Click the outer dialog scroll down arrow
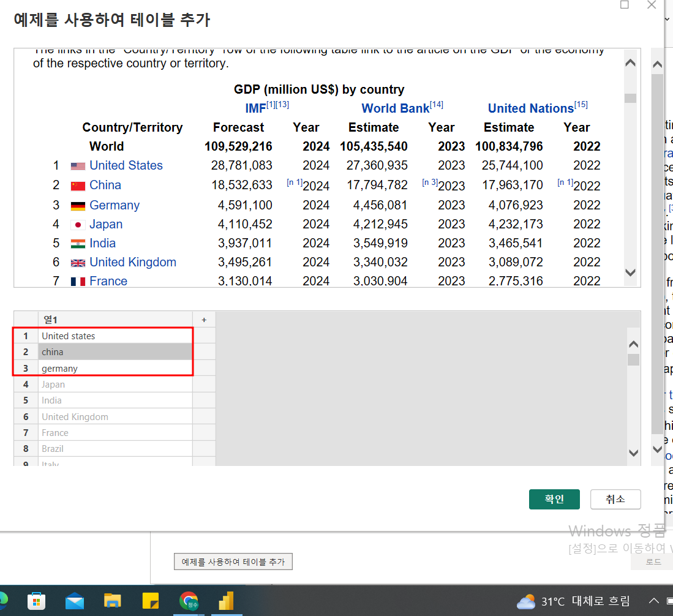This screenshot has width=673, height=616. (x=657, y=449)
